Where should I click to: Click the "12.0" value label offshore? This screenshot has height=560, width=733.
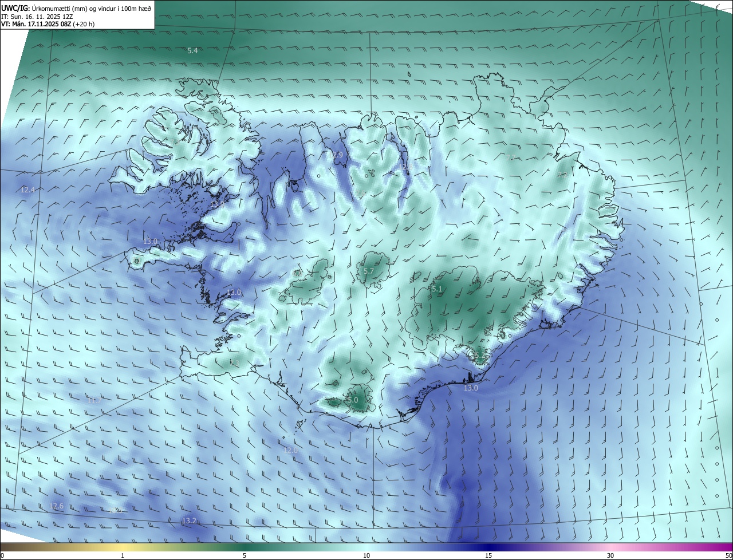pos(291,451)
